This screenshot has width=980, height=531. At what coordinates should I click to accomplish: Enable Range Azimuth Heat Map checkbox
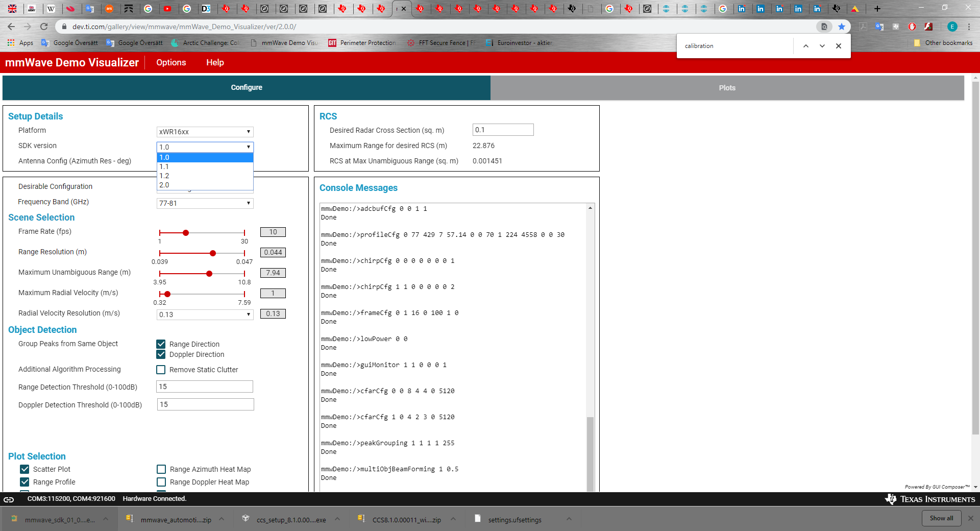pyautogui.click(x=161, y=469)
